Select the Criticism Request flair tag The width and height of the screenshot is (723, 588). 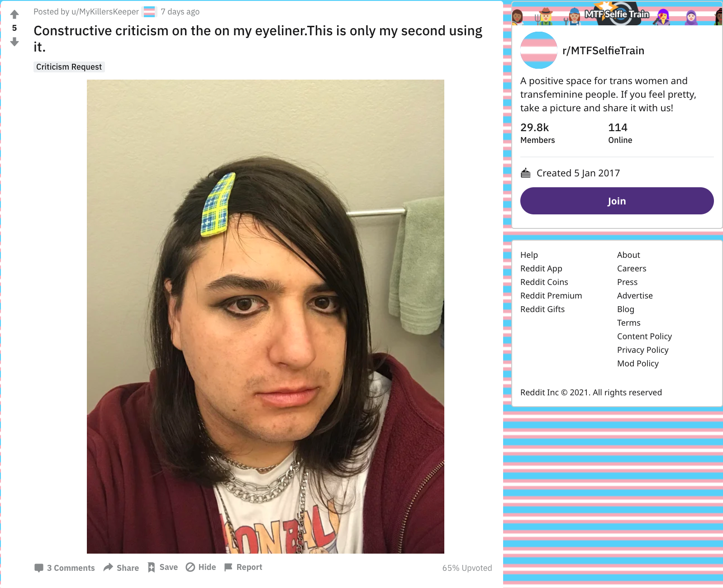[69, 67]
